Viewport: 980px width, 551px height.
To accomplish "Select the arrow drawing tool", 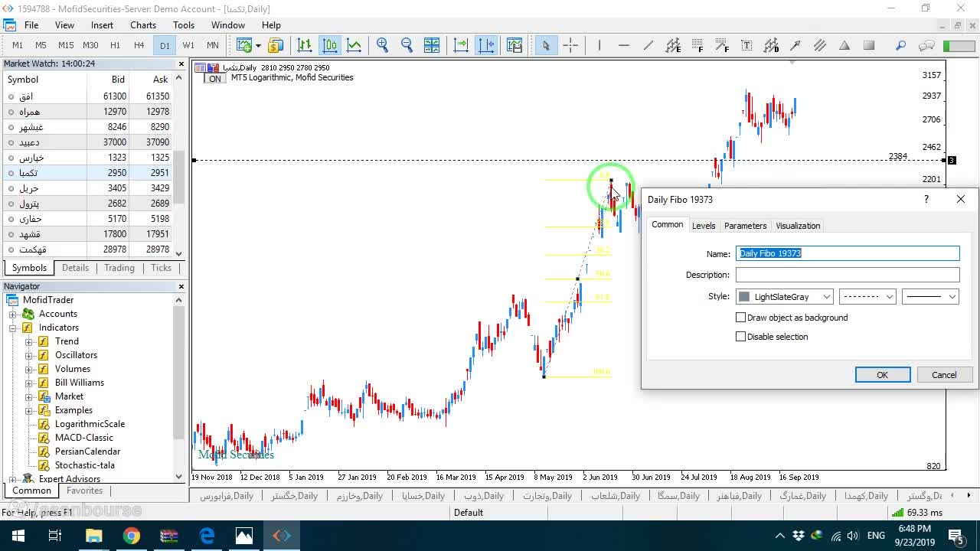I will point(795,45).
